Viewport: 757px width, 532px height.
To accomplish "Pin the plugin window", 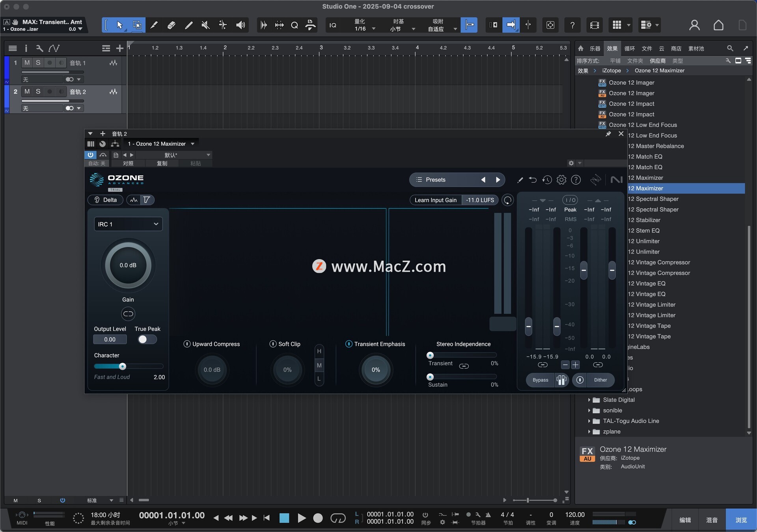I will click(x=608, y=134).
